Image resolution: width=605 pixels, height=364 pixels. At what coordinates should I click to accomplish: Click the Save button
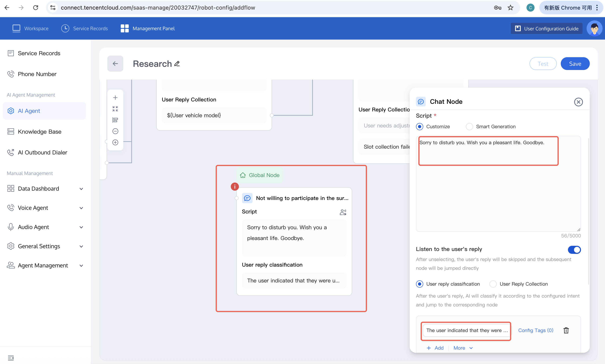point(575,64)
